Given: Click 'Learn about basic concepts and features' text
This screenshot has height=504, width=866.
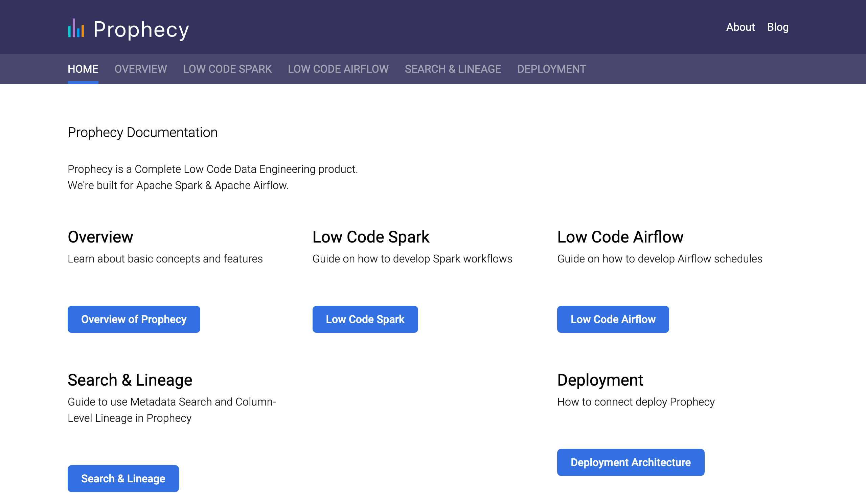Looking at the screenshot, I should click(165, 259).
